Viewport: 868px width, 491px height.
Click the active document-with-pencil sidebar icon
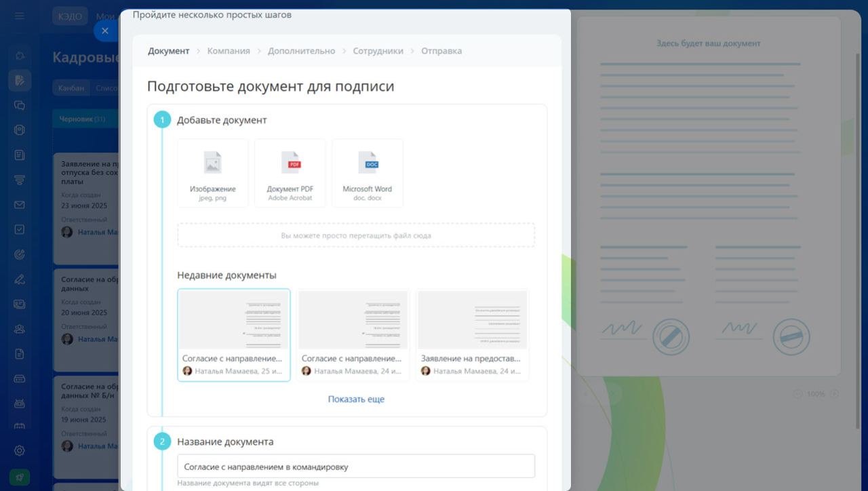tap(20, 80)
